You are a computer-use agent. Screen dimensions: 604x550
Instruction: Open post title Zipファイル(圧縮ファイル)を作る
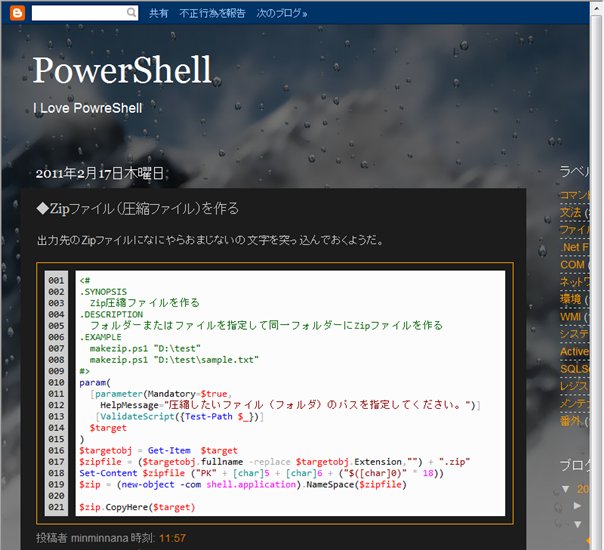138,209
